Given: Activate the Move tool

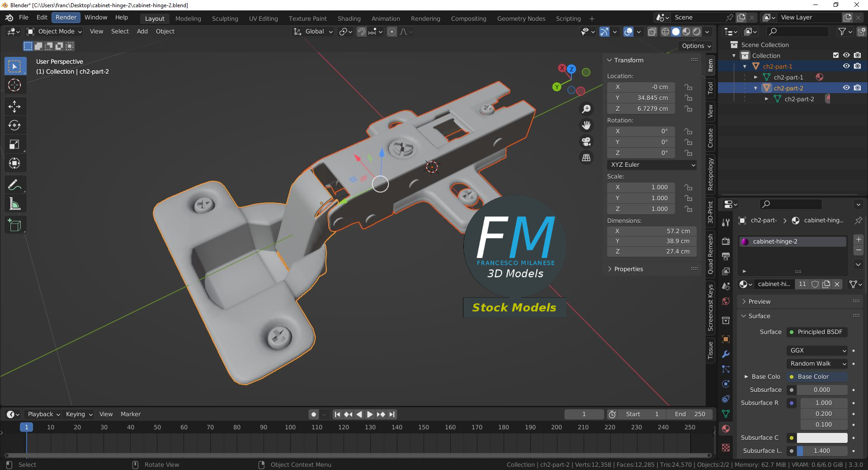Looking at the screenshot, I should 14,107.
